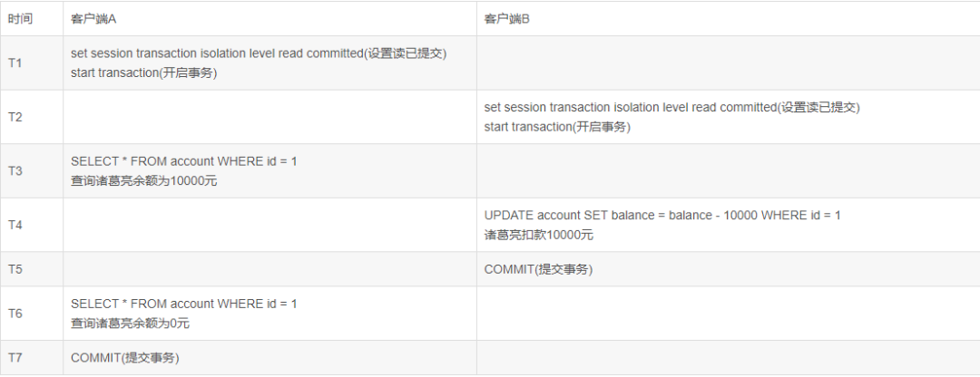Click client B's COMMIT(提交事务) in T5

539,269
